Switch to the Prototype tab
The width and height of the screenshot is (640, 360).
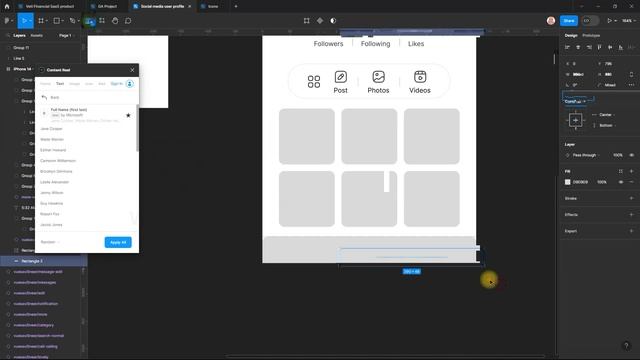coord(591,36)
